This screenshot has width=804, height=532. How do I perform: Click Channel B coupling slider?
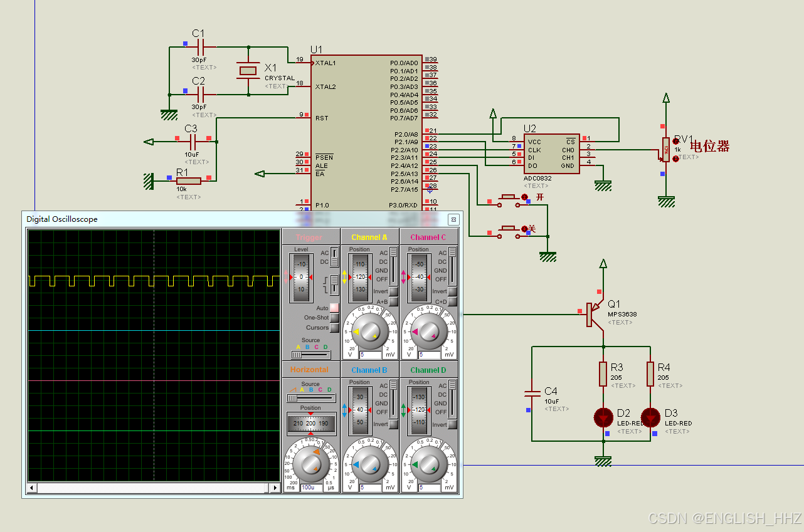click(x=393, y=399)
